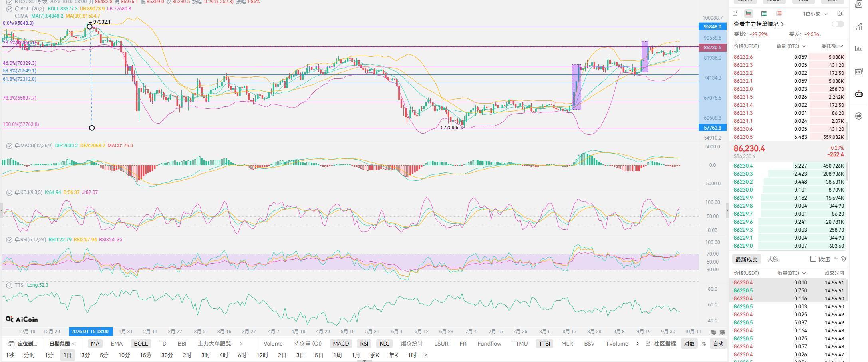
Task: Click the alert bell icon next to MACD(12,26,9)
Action: 17,146
